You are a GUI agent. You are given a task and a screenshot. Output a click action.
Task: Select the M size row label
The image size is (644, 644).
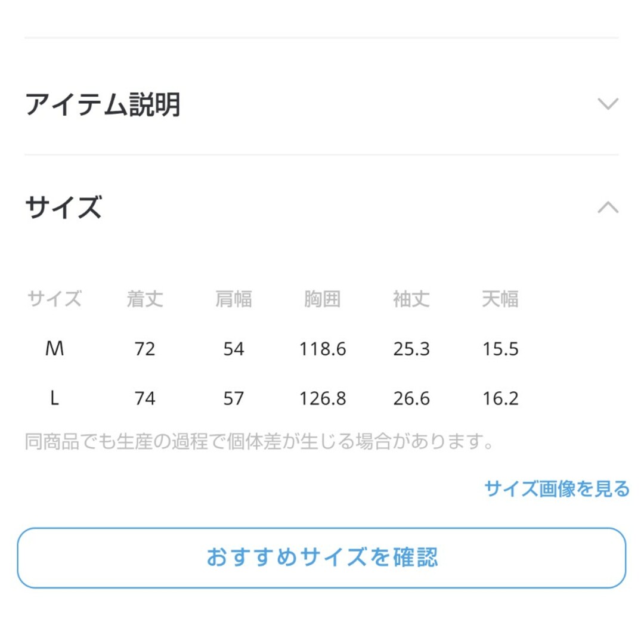[x=55, y=349]
